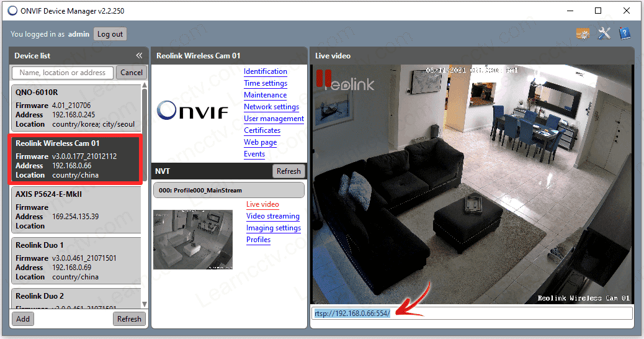Click the wrench and screwdriver tools icon
644x339 pixels.
[x=604, y=34]
